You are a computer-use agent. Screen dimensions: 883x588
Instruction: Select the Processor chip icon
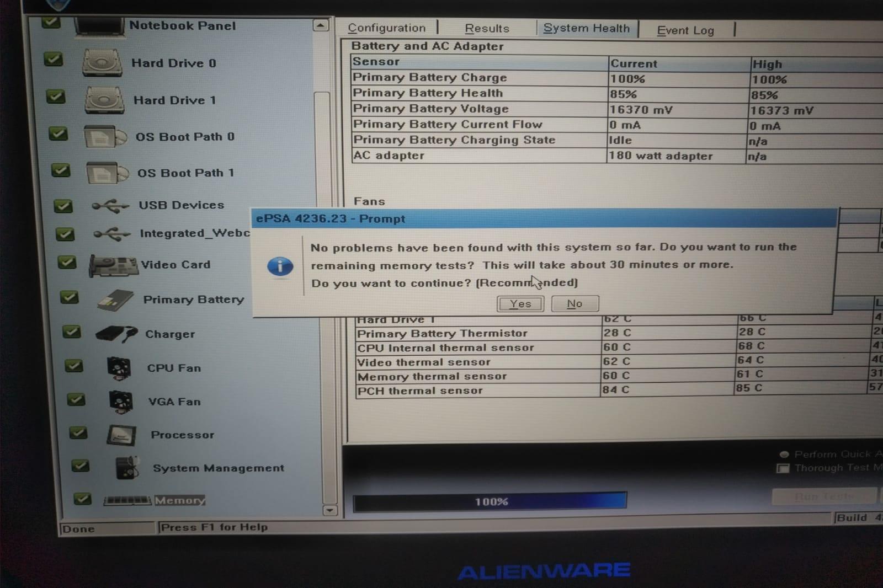click(121, 436)
